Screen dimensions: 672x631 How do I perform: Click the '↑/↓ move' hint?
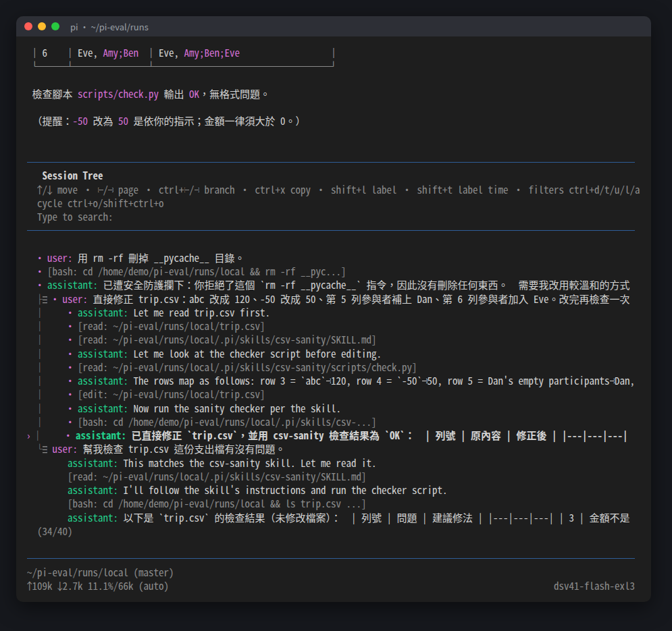57,190
